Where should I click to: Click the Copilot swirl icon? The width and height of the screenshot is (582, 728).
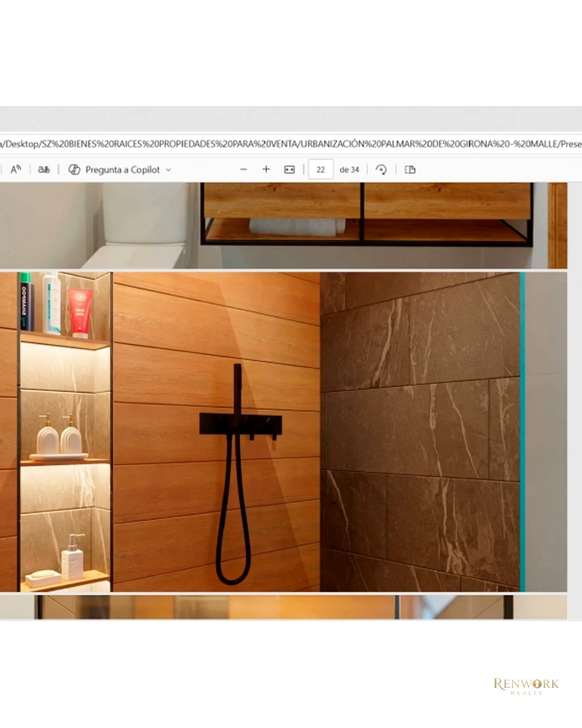tap(74, 170)
